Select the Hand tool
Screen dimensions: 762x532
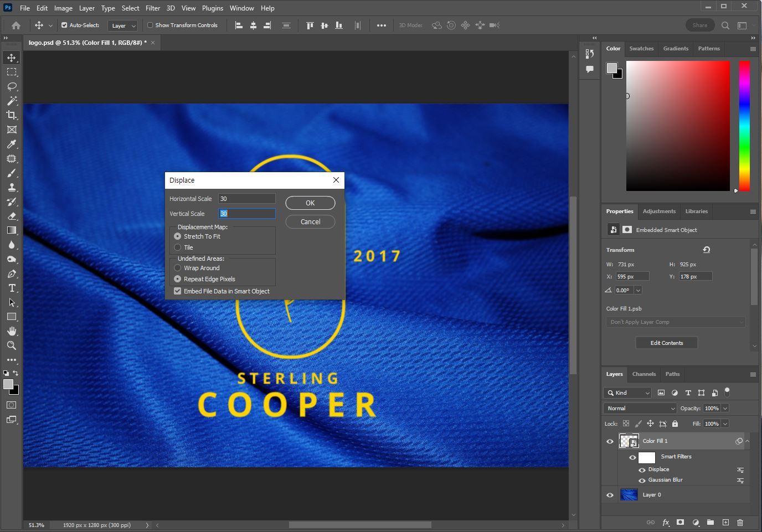click(x=12, y=331)
